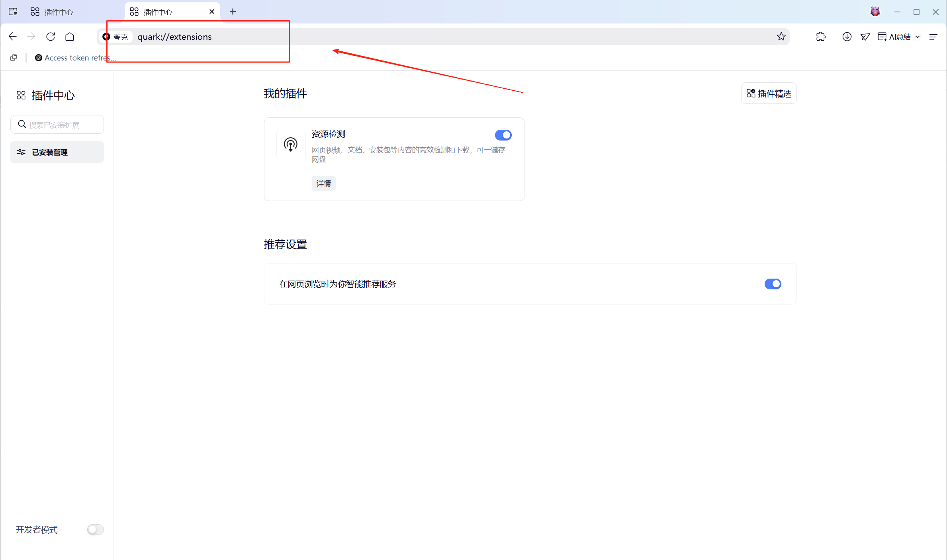Enable 开发者模式 toggle
The height and width of the screenshot is (560, 947).
[x=95, y=529]
